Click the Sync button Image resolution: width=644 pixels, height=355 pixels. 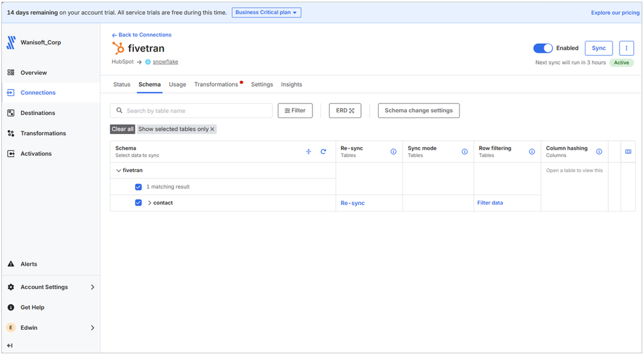(599, 48)
